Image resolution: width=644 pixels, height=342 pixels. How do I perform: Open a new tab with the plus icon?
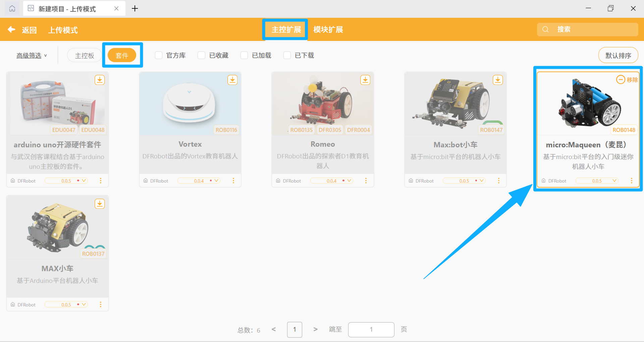point(135,8)
